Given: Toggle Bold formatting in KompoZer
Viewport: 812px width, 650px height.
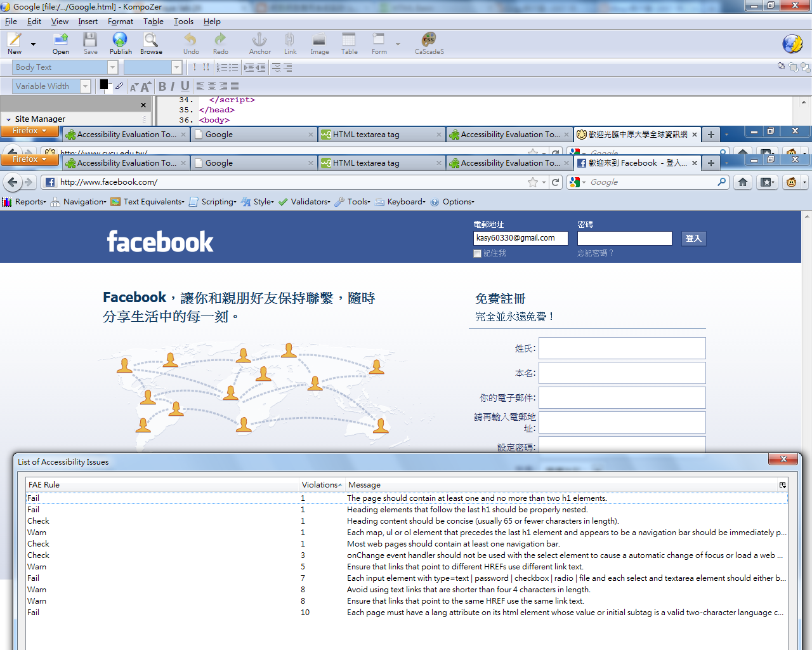Looking at the screenshot, I should [162, 86].
